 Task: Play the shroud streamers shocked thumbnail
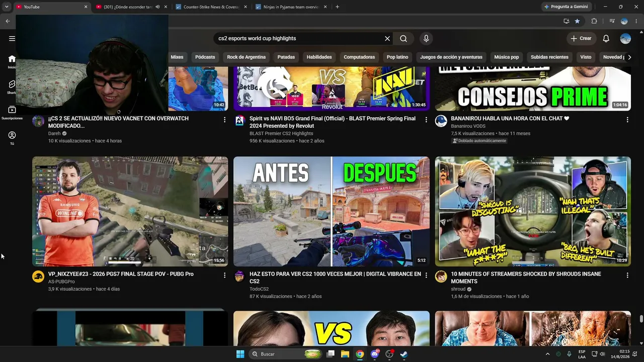point(533,211)
